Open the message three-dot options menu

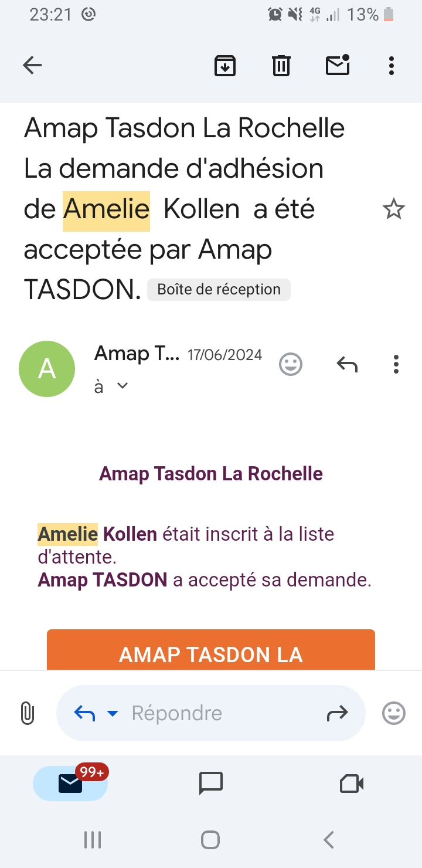pyautogui.click(x=396, y=364)
